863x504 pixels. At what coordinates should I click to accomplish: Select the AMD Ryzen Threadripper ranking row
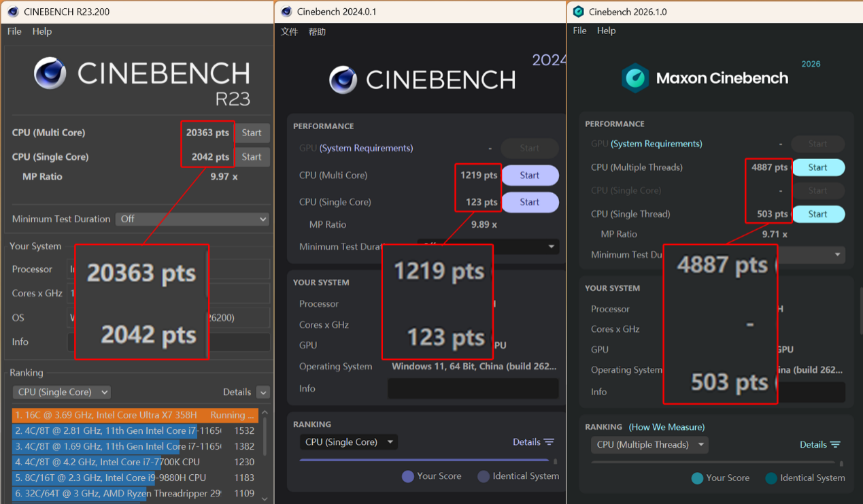coord(135,493)
